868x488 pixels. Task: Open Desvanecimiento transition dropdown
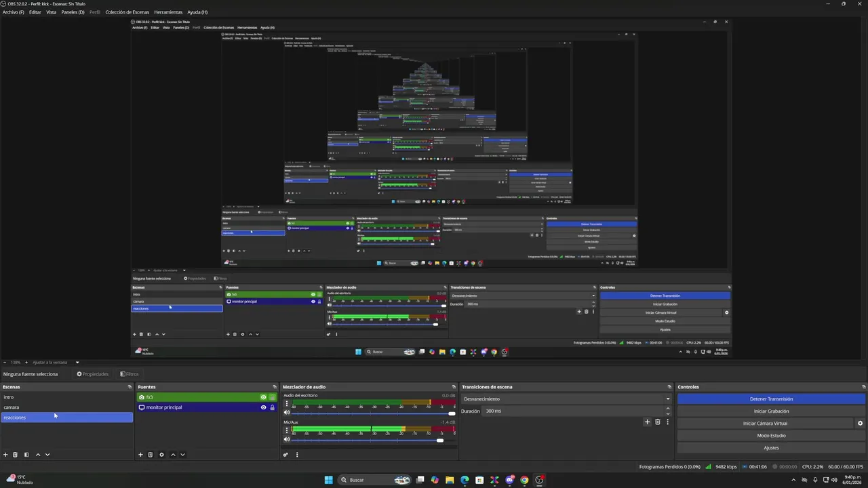(x=566, y=399)
